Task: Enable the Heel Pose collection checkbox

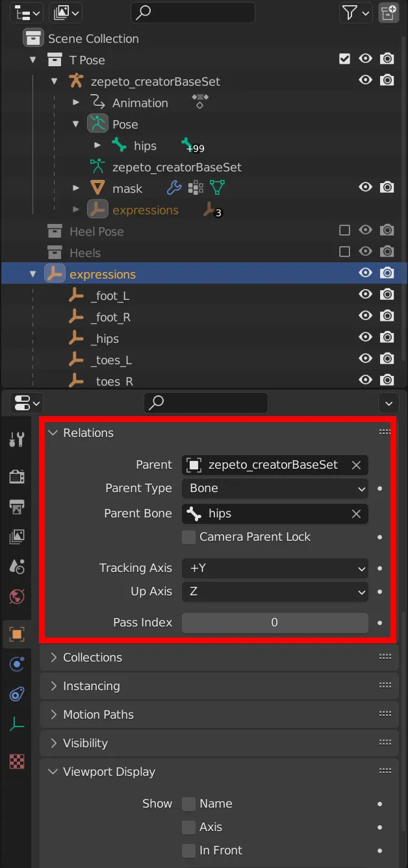Action: point(345,230)
